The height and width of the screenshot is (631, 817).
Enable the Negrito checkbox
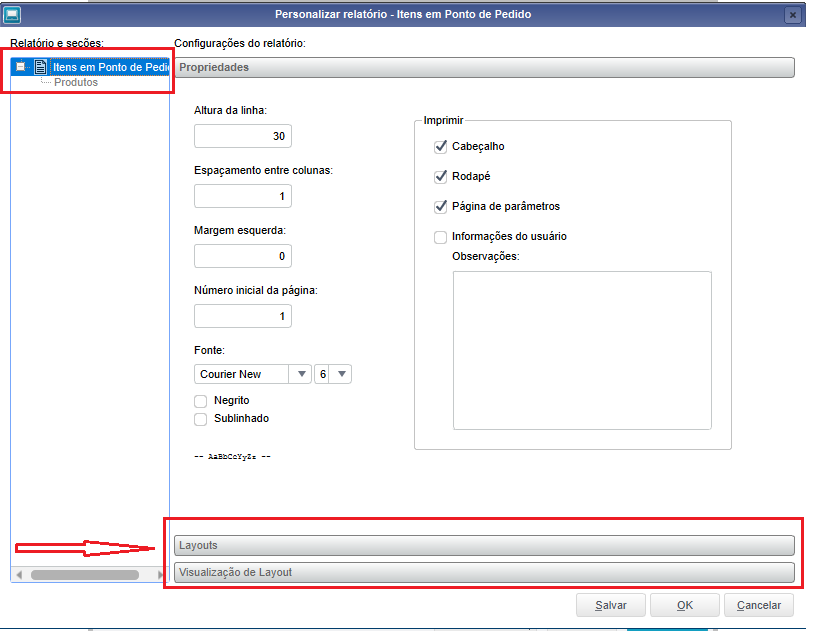201,401
